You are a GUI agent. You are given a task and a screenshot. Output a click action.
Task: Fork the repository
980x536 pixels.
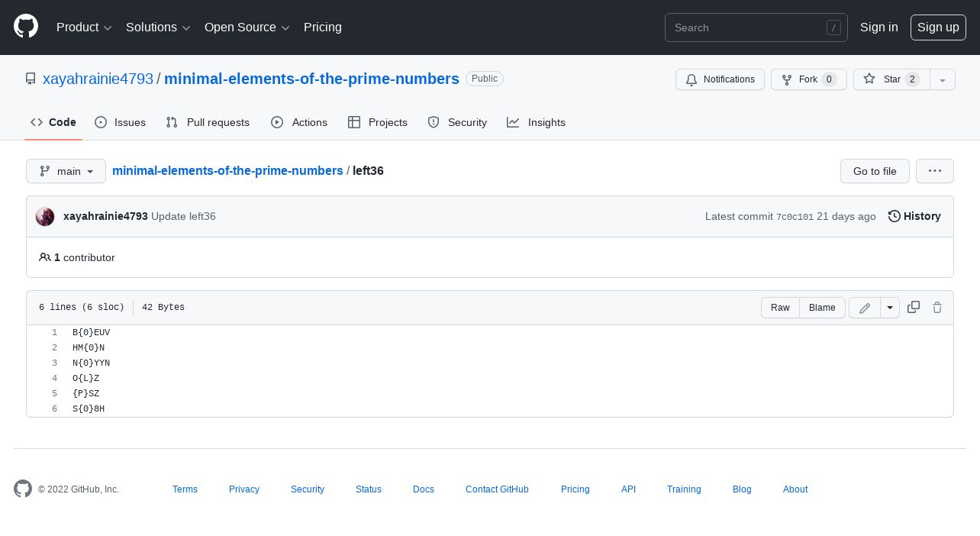808,79
